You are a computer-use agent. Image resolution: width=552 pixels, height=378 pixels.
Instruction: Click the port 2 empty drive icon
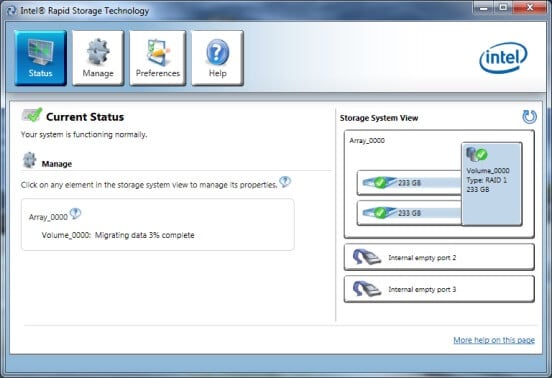point(367,257)
